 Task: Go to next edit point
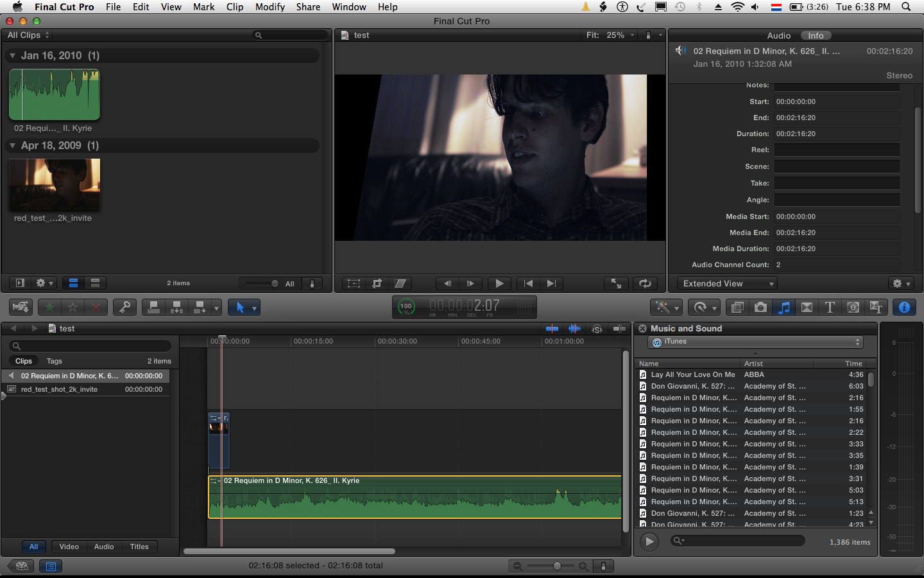tap(551, 283)
